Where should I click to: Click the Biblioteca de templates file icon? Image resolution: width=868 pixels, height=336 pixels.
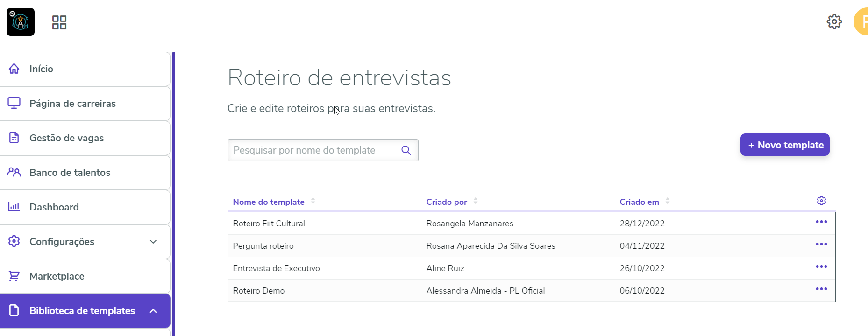click(14, 310)
